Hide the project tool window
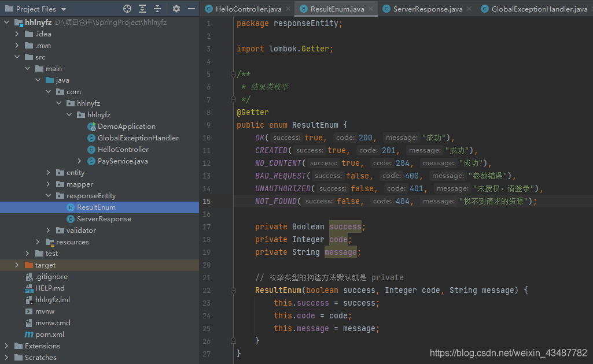593x364 pixels. pyautogui.click(x=191, y=9)
